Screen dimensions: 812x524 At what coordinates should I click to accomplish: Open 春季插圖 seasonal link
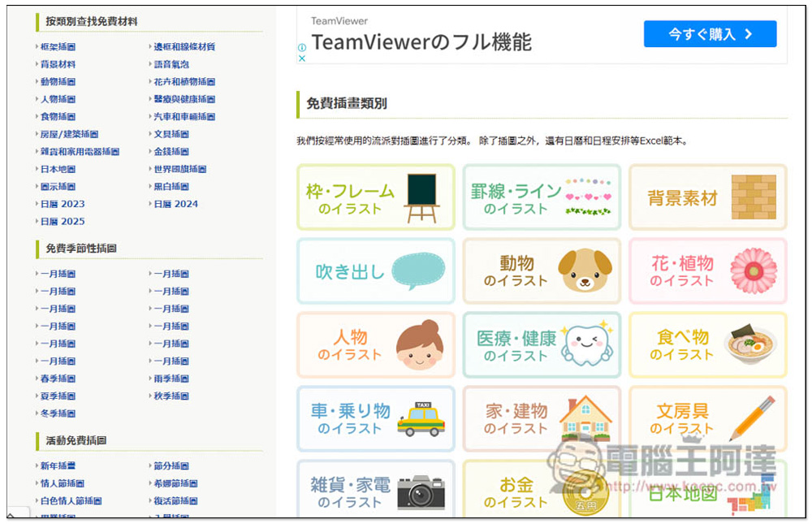[58, 379]
